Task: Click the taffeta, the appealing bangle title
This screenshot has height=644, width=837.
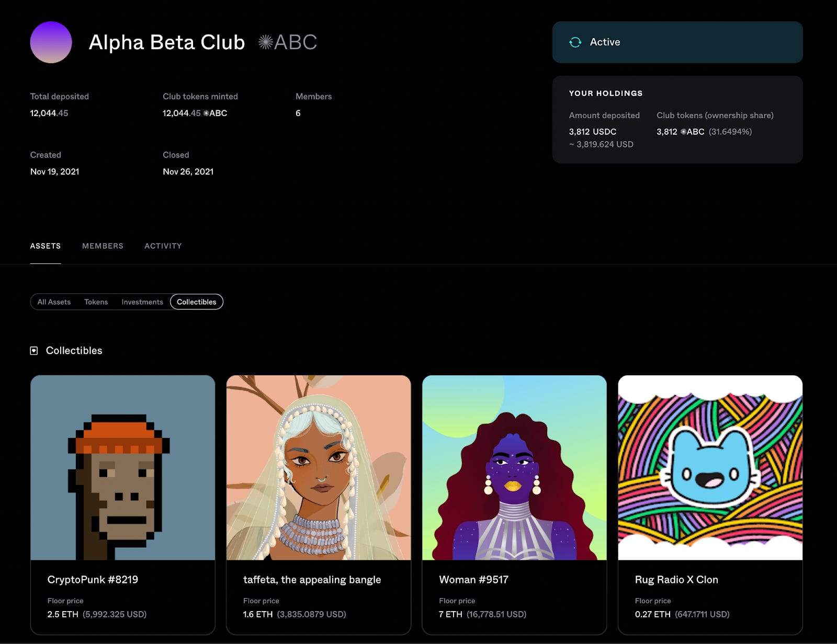Action: coord(312,579)
